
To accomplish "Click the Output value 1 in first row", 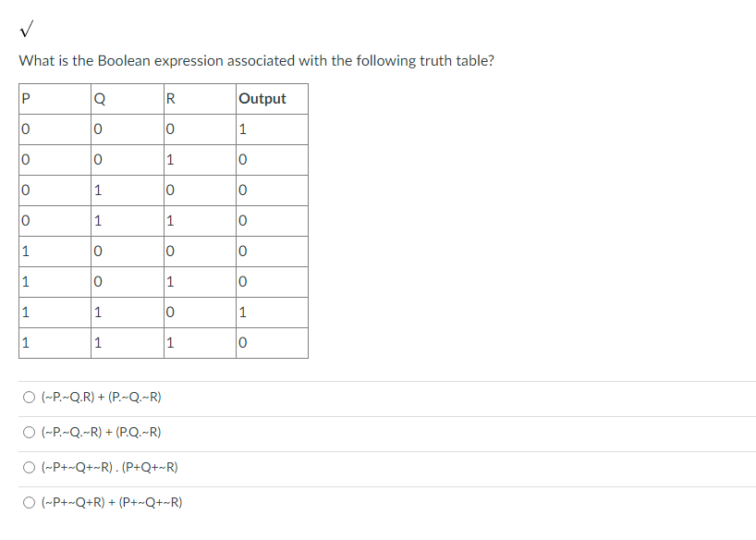I will point(241,129).
